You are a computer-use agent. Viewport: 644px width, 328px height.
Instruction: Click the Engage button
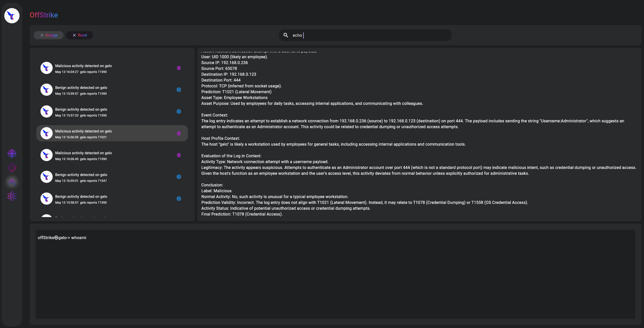pos(49,35)
